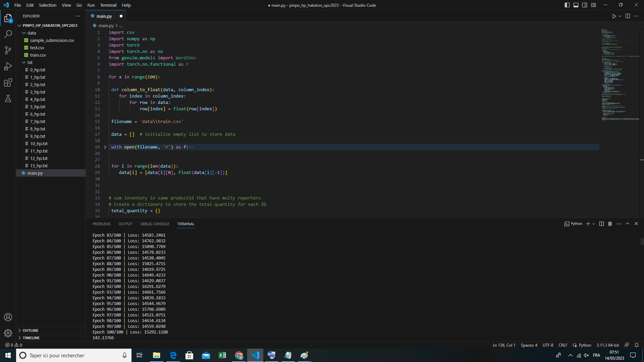Open the Run and Debug view

coord(8,66)
